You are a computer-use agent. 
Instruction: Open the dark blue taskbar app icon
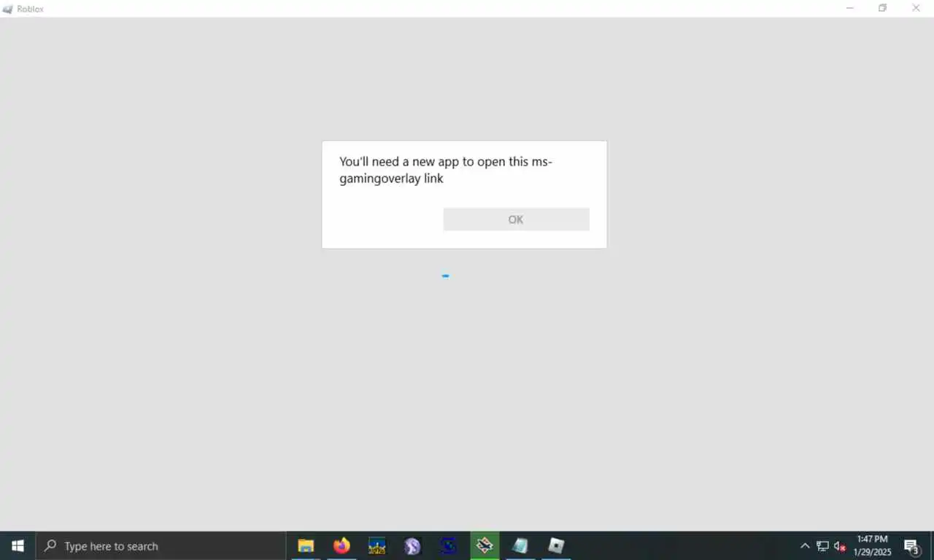pyautogui.click(x=448, y=545)
